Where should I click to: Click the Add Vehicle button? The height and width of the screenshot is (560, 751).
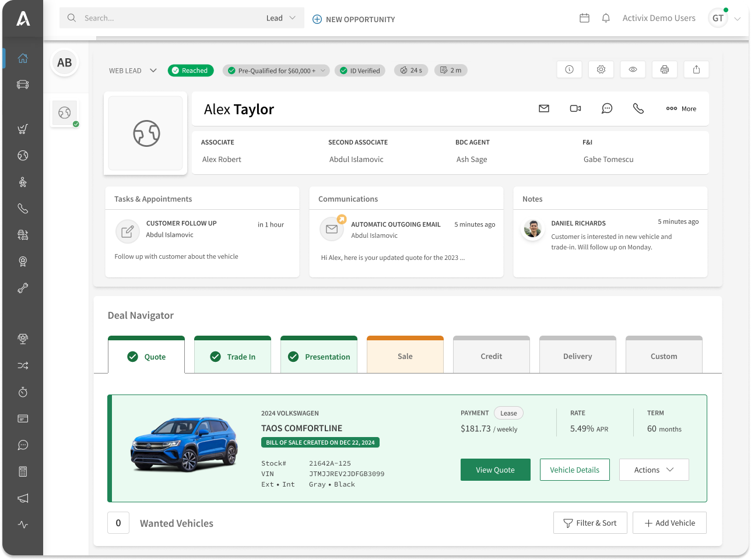pos(669,523)
